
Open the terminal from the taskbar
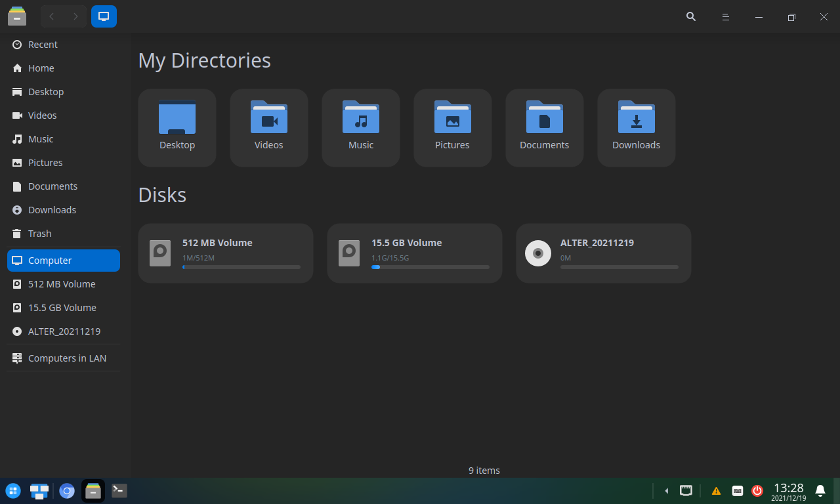[119, 491]
